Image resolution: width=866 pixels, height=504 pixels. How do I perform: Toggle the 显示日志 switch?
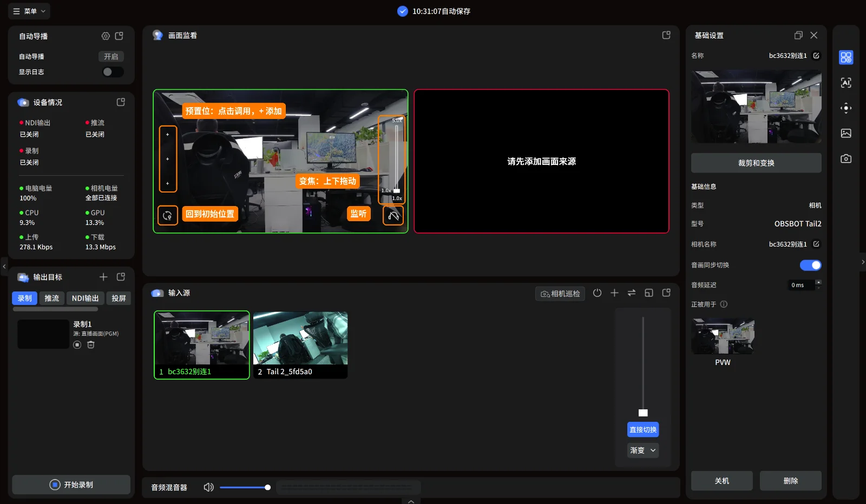[x=113, y=72]
